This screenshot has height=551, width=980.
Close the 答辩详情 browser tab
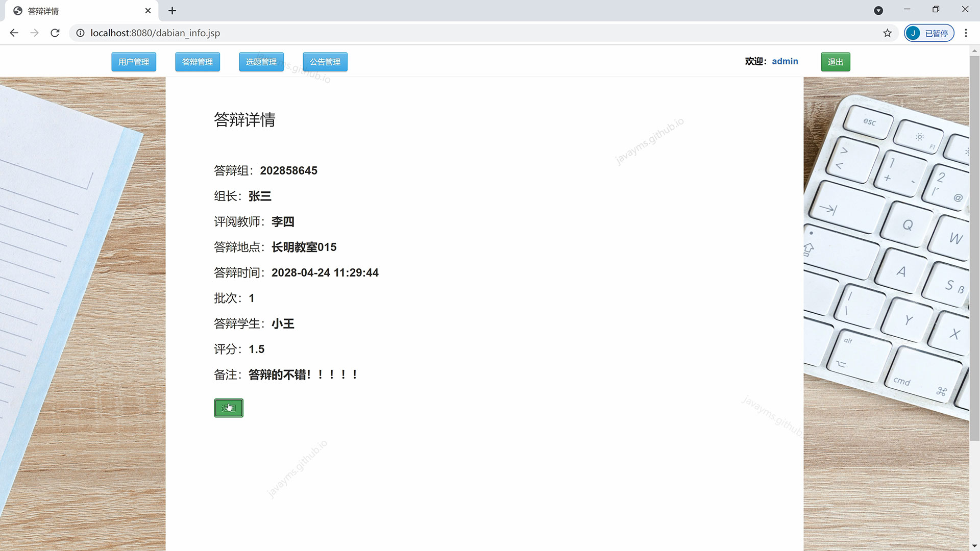pyautogui.click(x=148, y=10)
